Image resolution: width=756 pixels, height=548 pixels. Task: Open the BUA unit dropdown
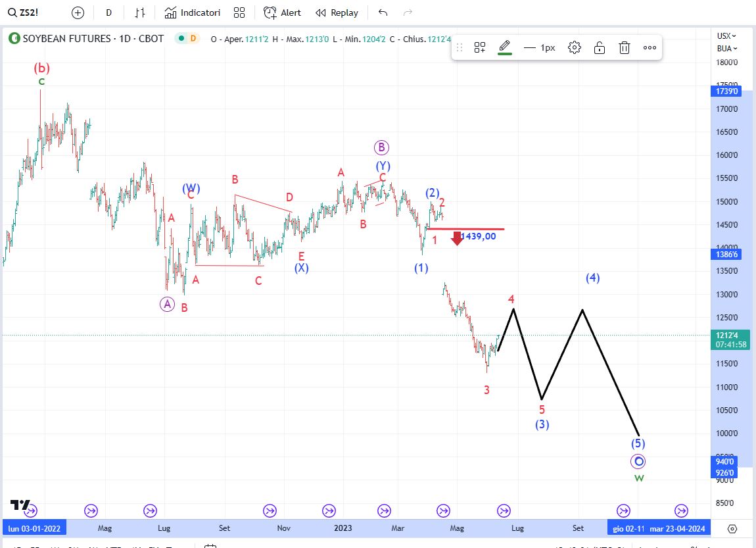[726, 49]
